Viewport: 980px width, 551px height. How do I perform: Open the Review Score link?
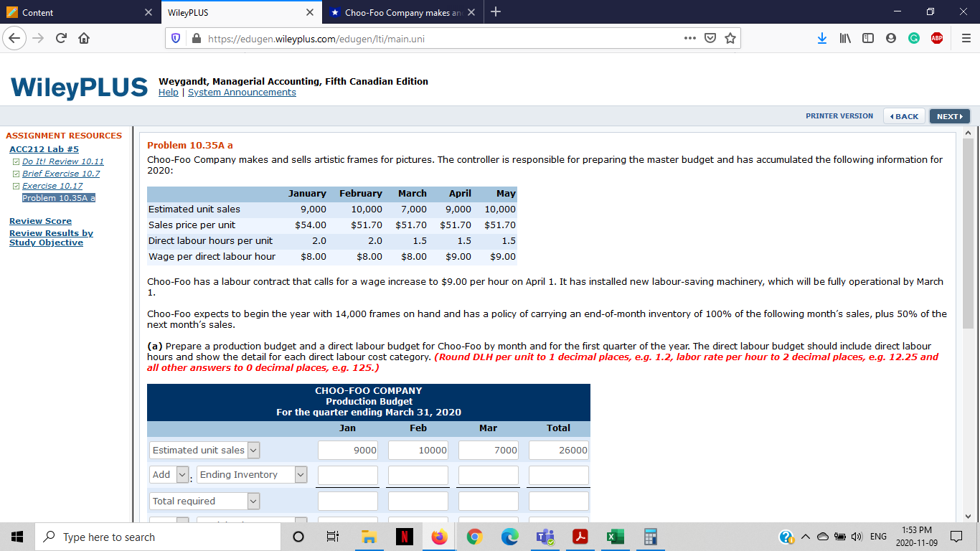pyautogui.click(x=40, y=221)
